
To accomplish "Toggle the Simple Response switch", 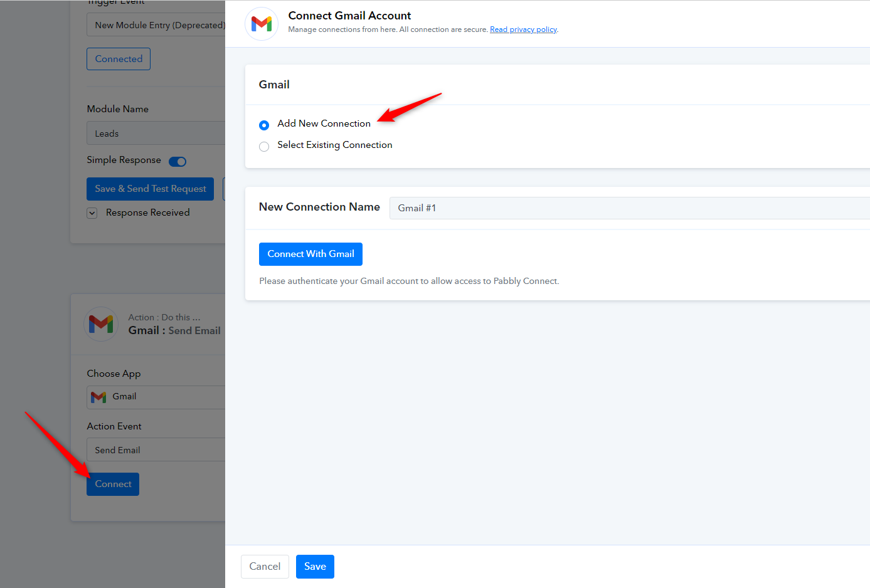I will coord(178,161).
